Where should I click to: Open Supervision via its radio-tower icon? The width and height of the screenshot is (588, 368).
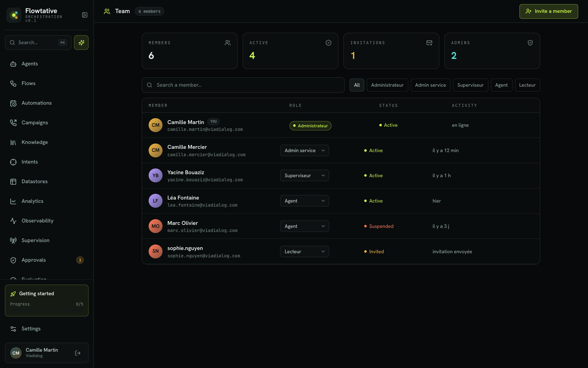[x=13, y=240]
